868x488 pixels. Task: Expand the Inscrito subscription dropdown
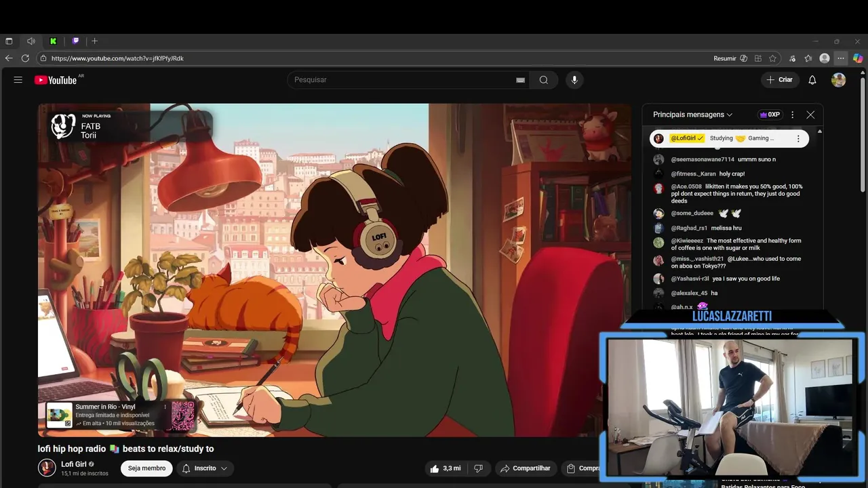pyautogui.click(x=205, y=468)
